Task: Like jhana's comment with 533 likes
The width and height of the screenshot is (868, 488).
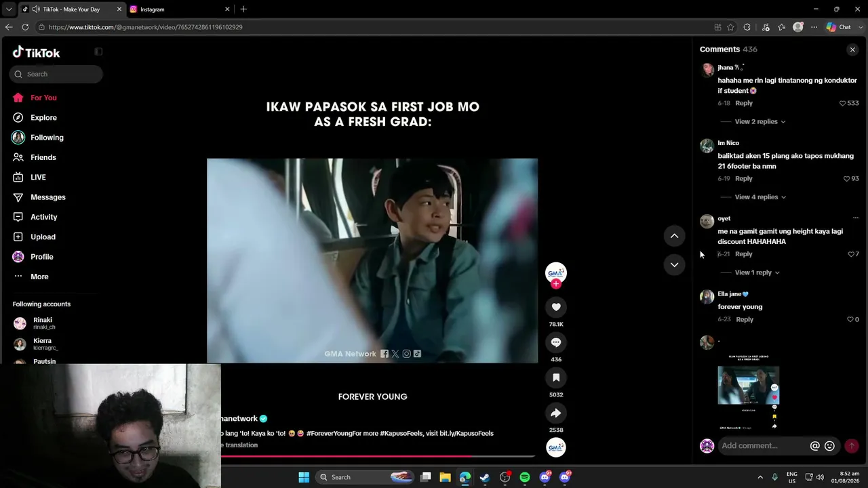Action: tap(843, 103)
